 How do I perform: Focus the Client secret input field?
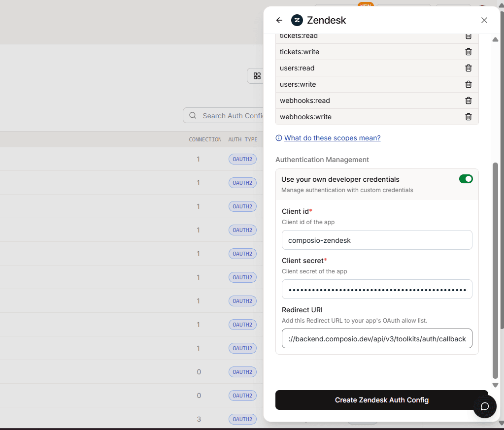coord(377,289)
